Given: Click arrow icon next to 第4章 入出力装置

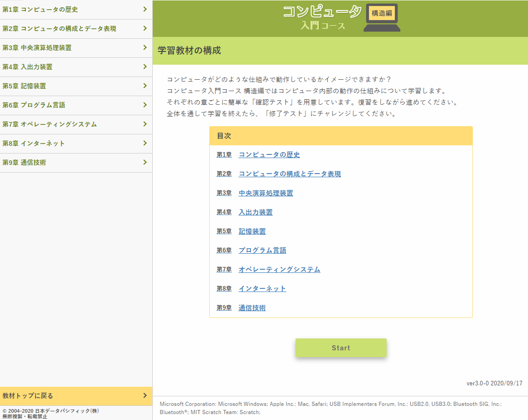Looking at the screenshot, I should [x=145, y=67].
